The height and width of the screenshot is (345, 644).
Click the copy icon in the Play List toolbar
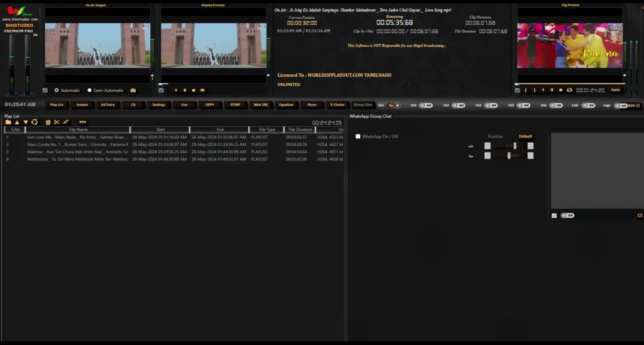tap(48, 123)
